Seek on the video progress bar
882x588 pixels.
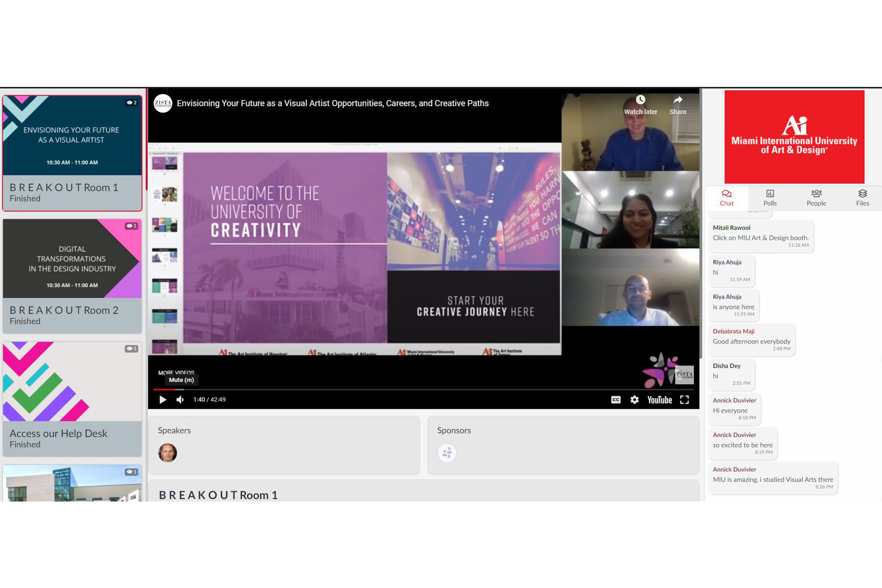click(423, 390)
